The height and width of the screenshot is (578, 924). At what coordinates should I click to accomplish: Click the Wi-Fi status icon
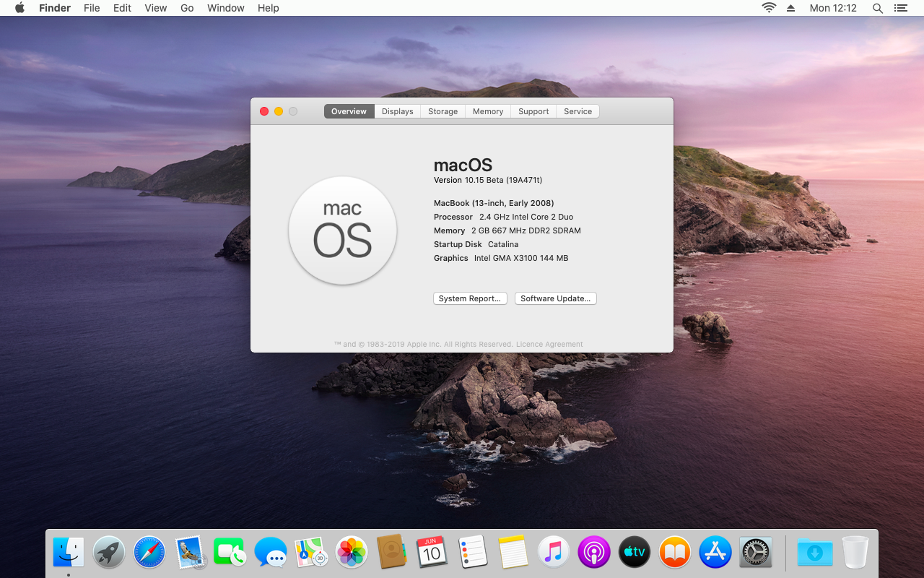click(769, 8)
